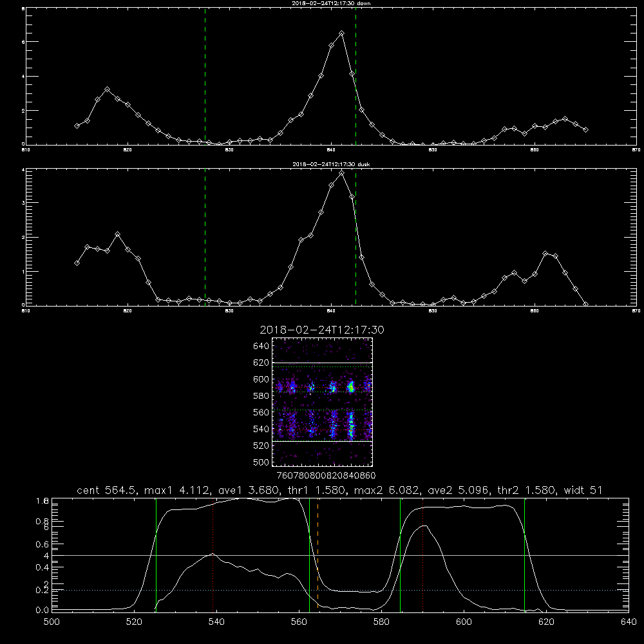Click the green vertical line near 585 in bottom plot
Viewport: 644px width, 644px height.
pos(400,554)
